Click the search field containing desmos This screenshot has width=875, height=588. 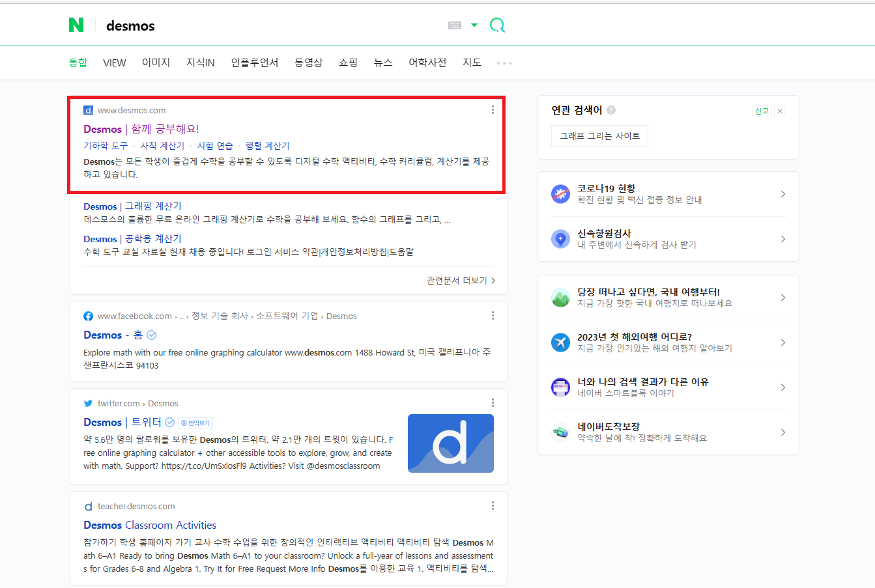point(274,25)
